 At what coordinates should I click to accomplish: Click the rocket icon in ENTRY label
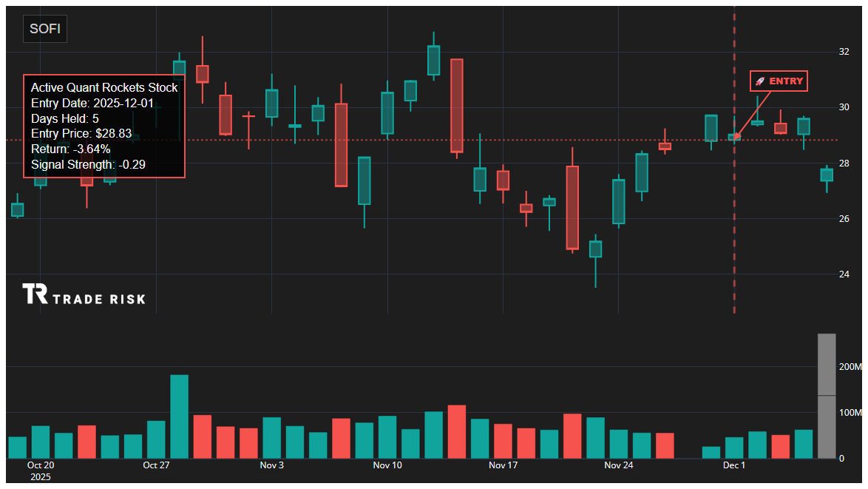pos(759,81)
